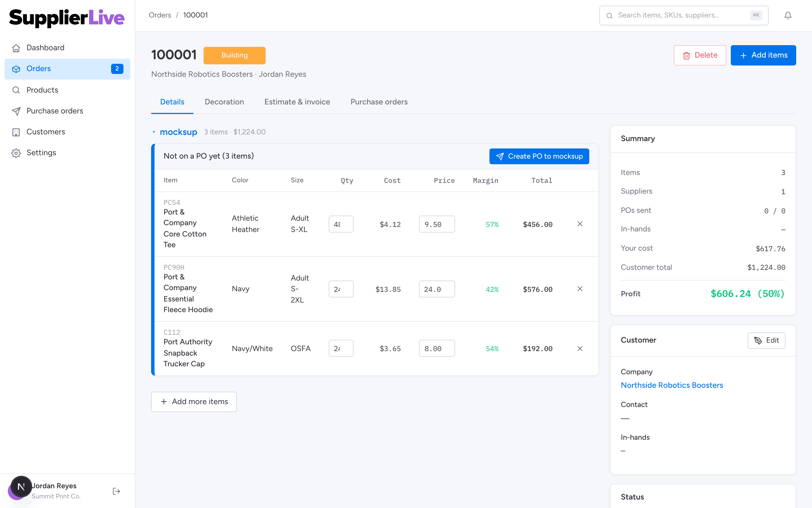Click the quantity field for PC90H hoodie

click(341, 289)
